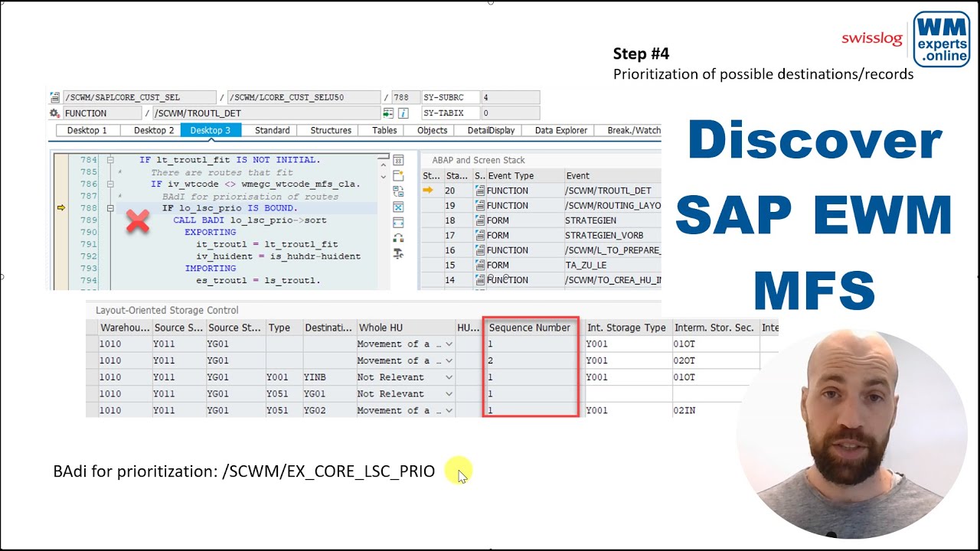
Task: Click the navigate-to-source icon after /SCWM/TROUTL_DET
Action: [388, 113]
